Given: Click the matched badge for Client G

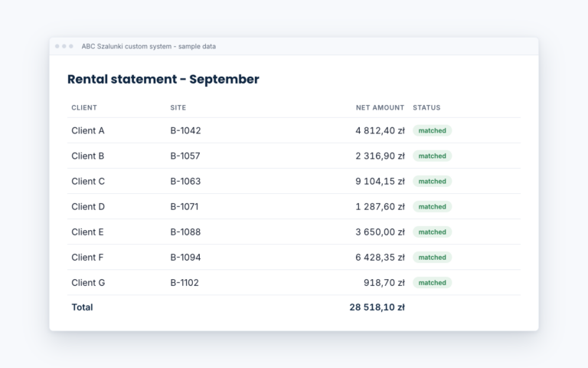Looking at the screenshot, I should tap(433, 283).
